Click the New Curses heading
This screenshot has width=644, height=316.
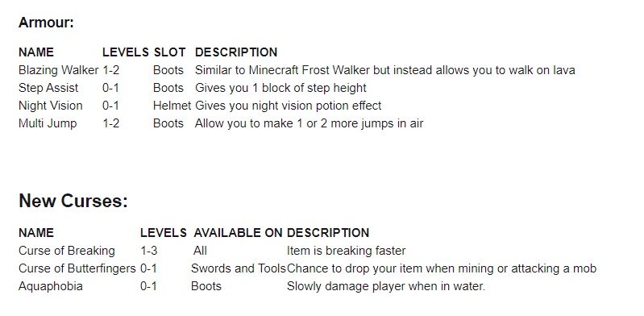tap(73, 201)
